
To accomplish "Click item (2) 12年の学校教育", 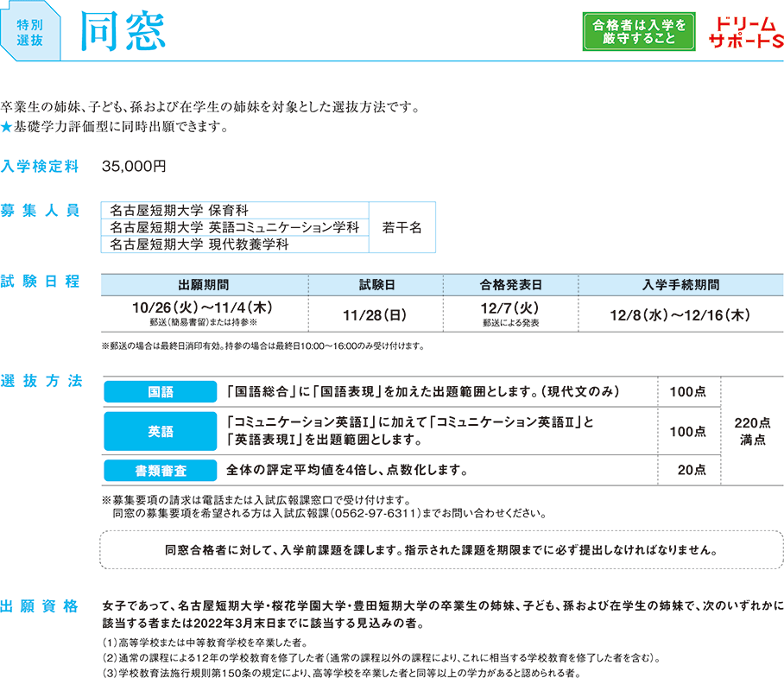I will pyautogui.click(x=382, y=658).
